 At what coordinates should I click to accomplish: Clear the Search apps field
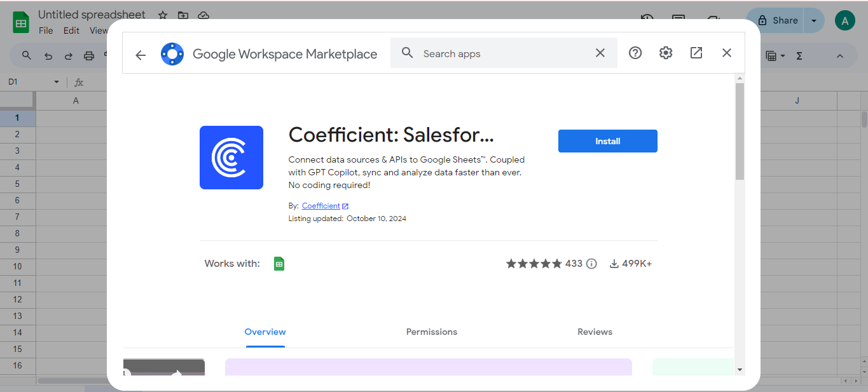click(600, 53)
